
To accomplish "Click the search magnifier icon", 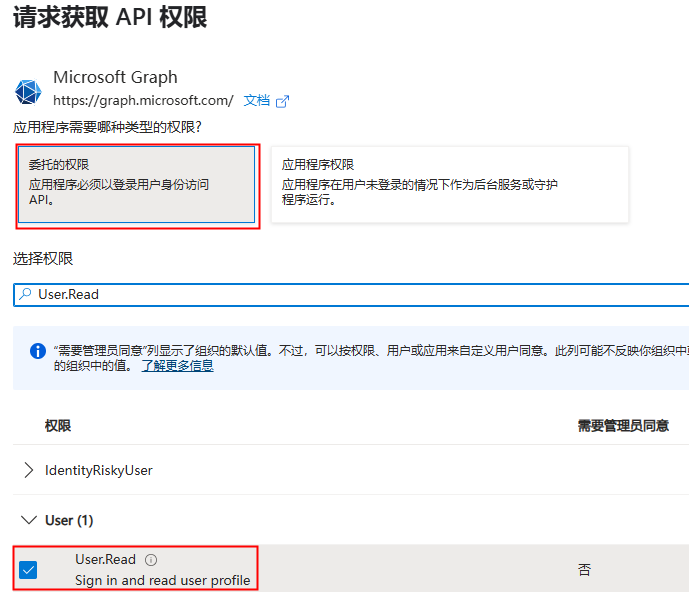I will pyautogui.click(x=25, y=294).
